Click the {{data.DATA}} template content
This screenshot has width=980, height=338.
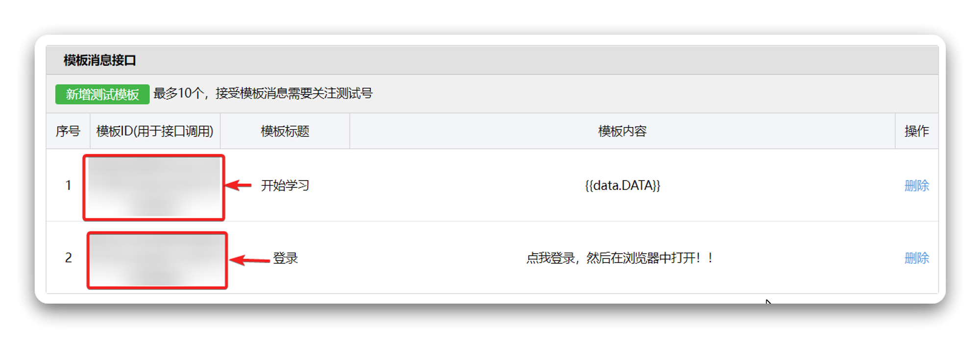622,185
